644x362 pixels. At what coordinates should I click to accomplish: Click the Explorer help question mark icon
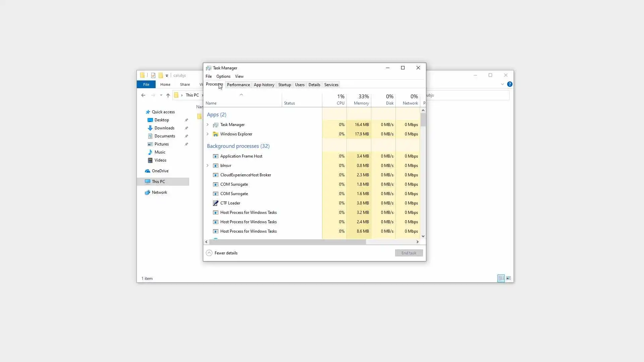click(x=509, y=84)
